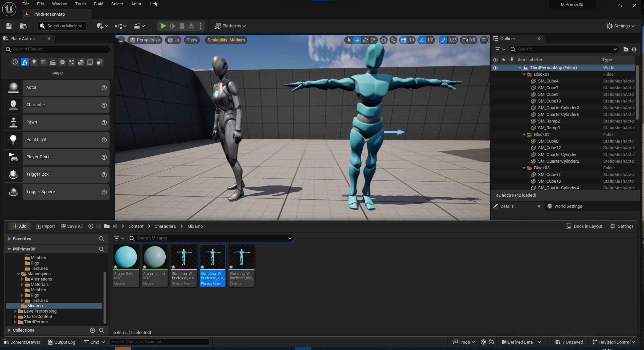Toggle rotation snapping angle icon
The image size is (644, 350).
422,40
